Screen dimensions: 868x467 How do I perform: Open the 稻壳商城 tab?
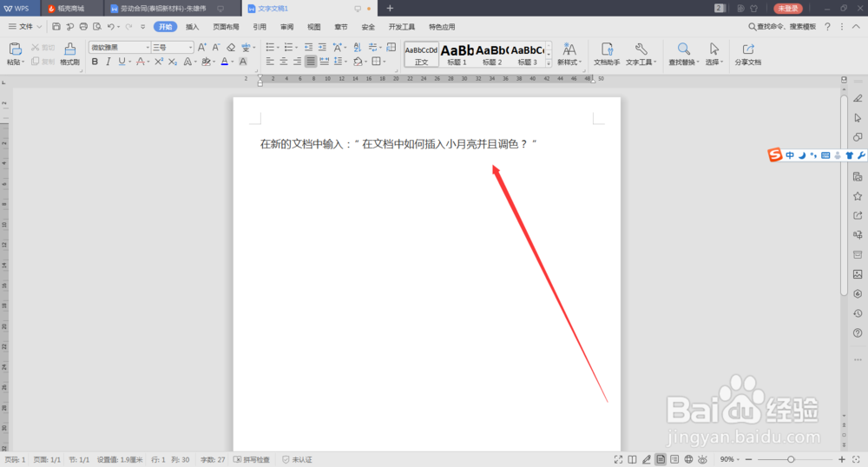click(x=71, y=9)
